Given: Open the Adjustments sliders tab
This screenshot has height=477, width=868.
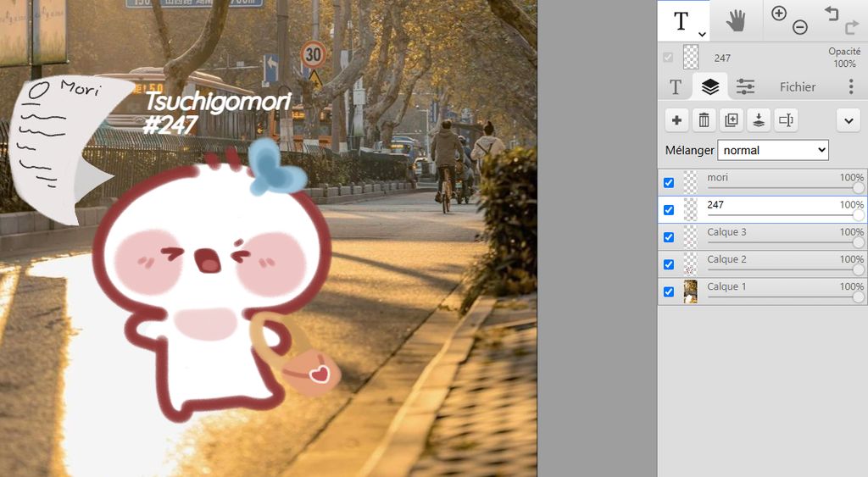Looking at the screenshot, I should click(745, 87).
